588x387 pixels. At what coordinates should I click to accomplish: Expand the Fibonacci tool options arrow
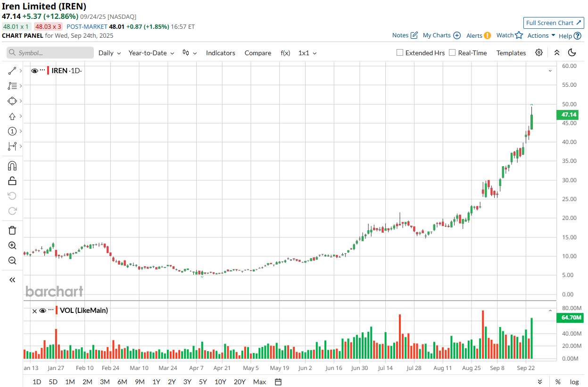pyautogui.click(x=21, y=86)
